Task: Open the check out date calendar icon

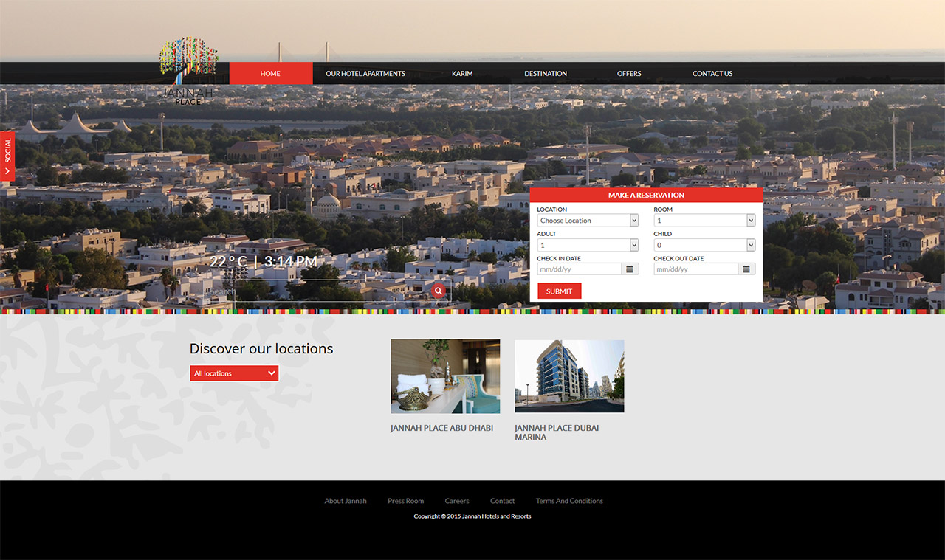Action: pos(746,269)
